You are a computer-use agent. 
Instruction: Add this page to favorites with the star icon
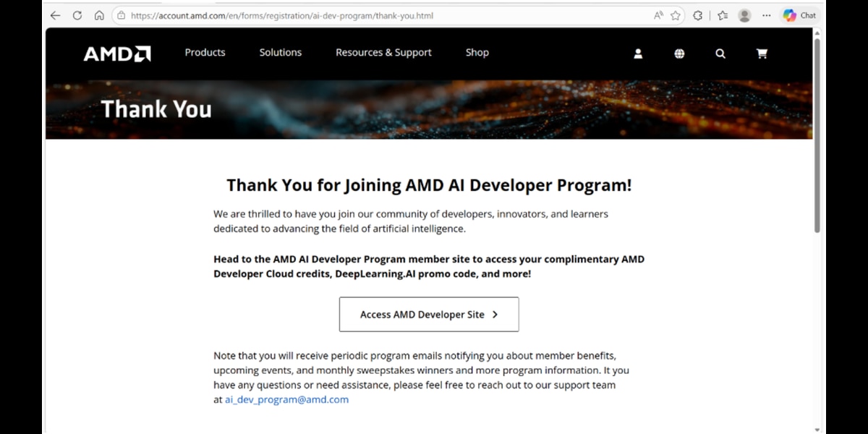coord(676,15)
